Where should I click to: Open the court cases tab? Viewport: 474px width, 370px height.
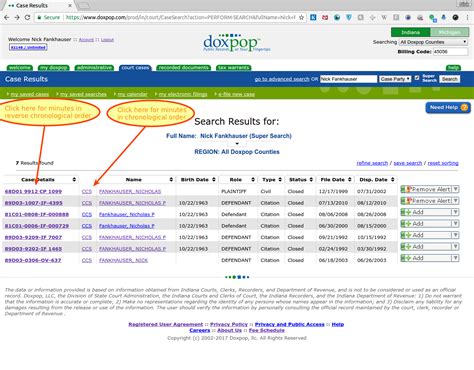(135, 68)
